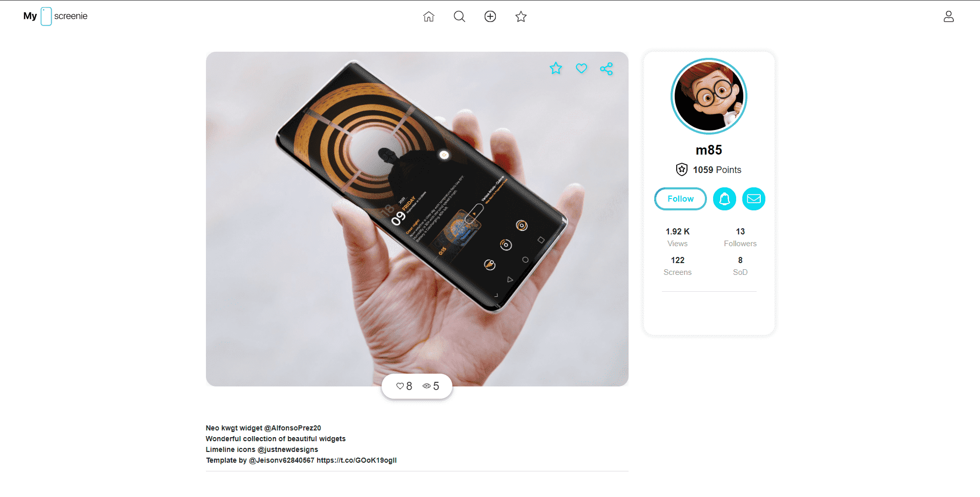View the 13 Followers stat
Viewport: 980px width, 497px height.
740,237
